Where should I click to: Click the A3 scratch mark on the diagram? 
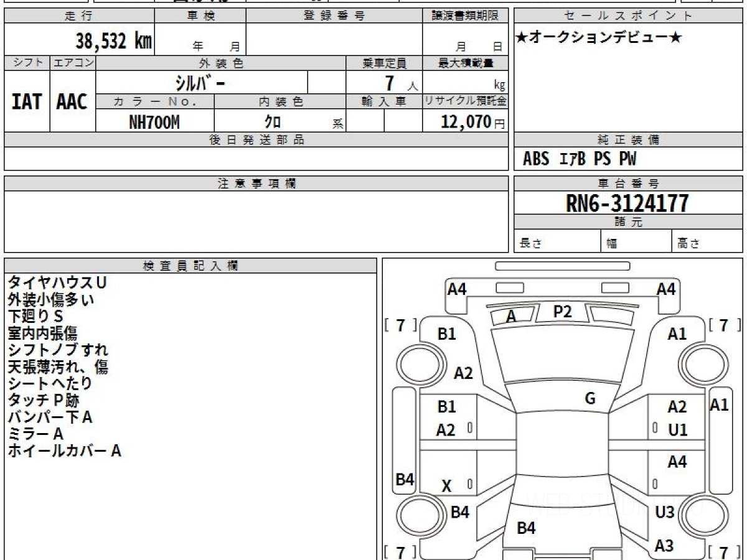point(664,546)
